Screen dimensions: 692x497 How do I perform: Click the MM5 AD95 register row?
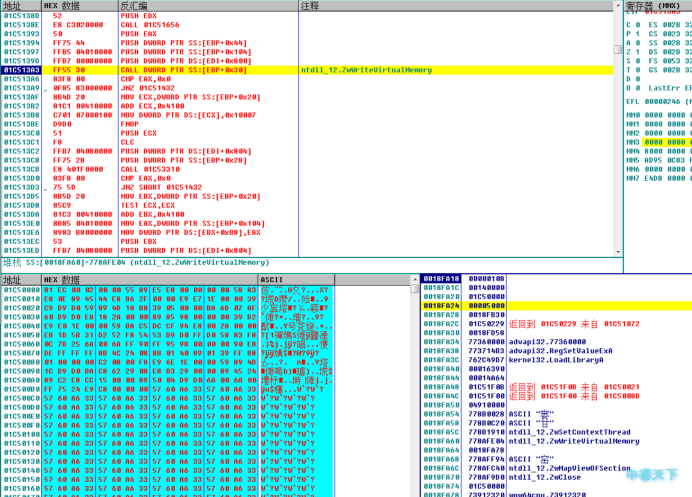pyautogui.click(x=659, y=160)
